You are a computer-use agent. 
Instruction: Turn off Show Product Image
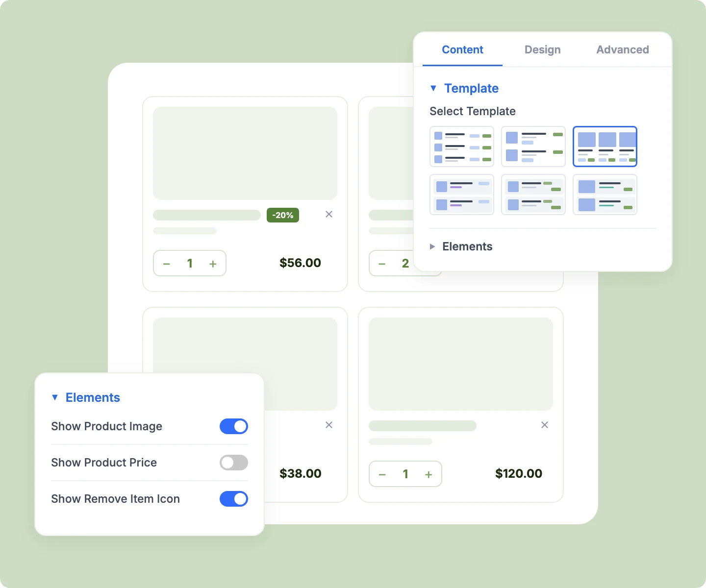pyautogui.click(x=234, y=426)
